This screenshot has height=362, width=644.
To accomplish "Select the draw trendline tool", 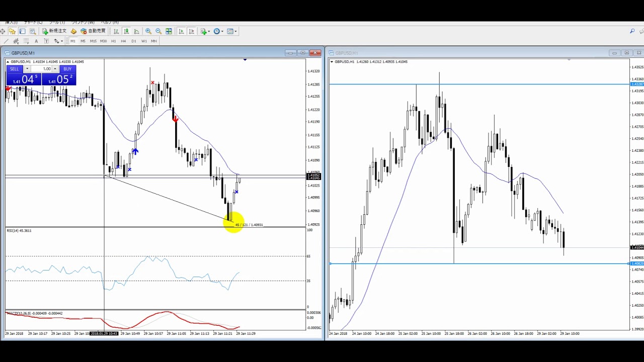I will pos(6,41).
